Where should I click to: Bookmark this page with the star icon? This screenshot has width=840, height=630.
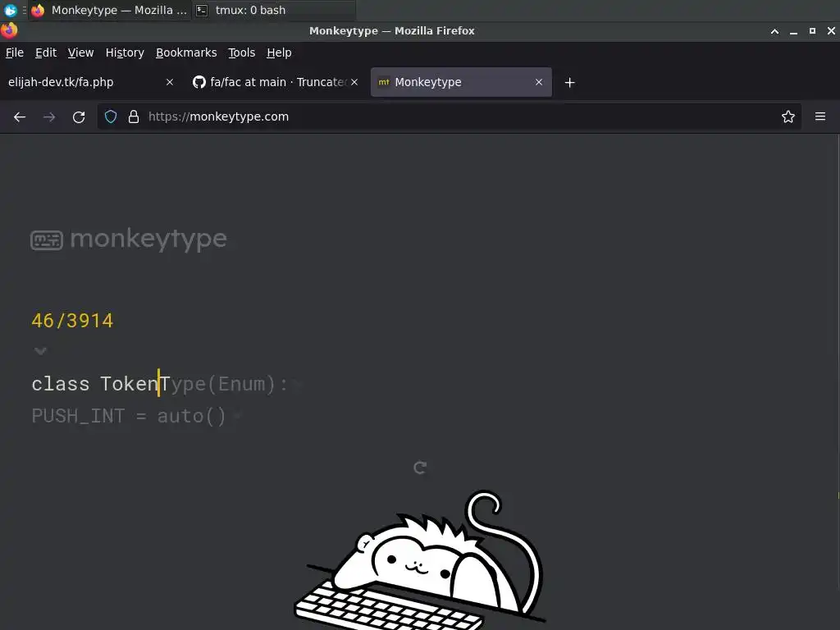click(787, 116)
